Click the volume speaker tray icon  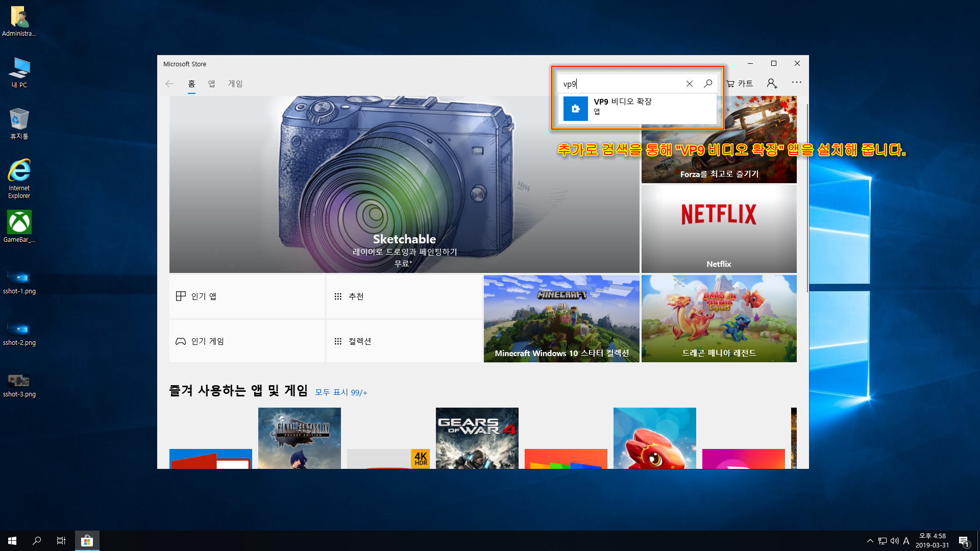[x=894, y=541]
